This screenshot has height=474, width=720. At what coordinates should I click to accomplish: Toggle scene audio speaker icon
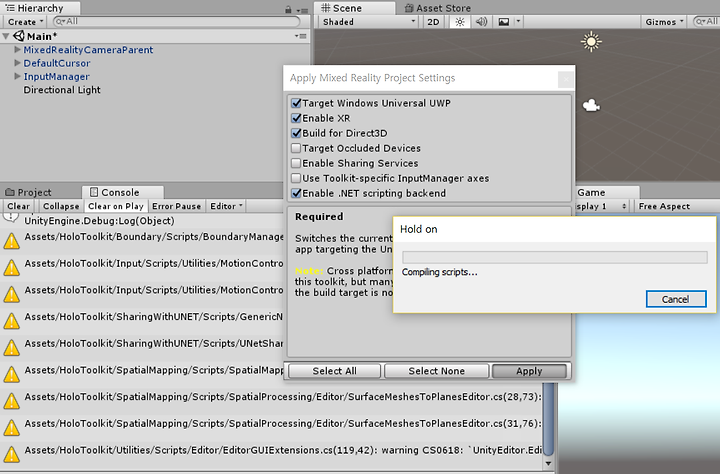tap(481, 22)
